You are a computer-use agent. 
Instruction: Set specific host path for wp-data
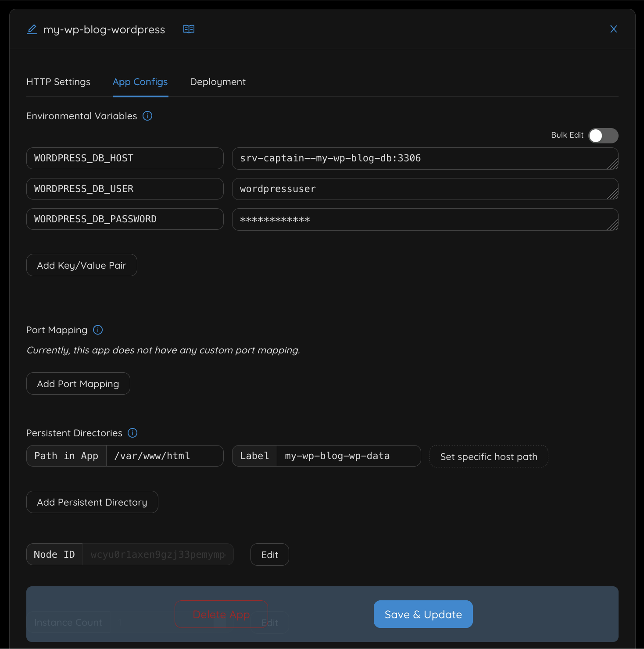click(x=488, y=456)
